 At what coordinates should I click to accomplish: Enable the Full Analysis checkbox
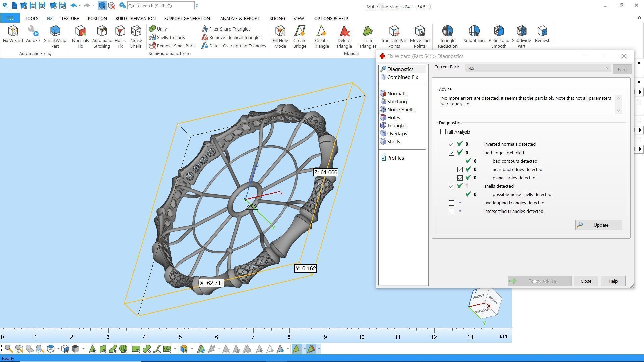pos(443,132)
